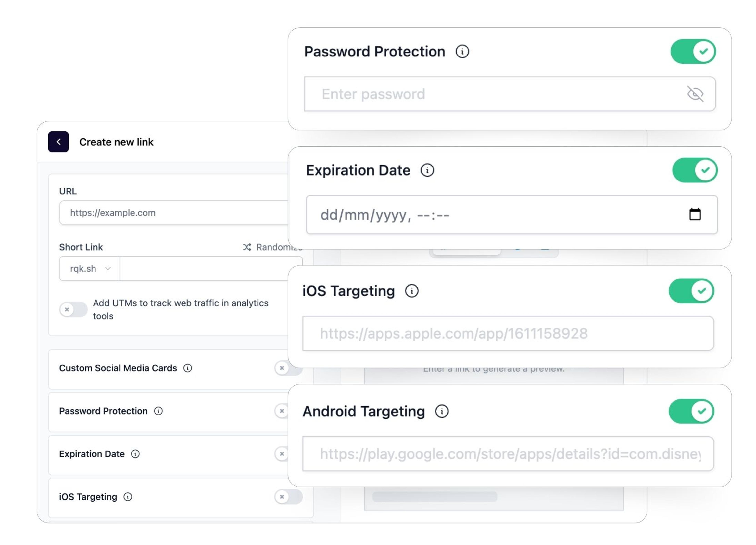Open the calendar picker in the expiration field
This screenshot has width=756, height=545.
pos(695,214)
